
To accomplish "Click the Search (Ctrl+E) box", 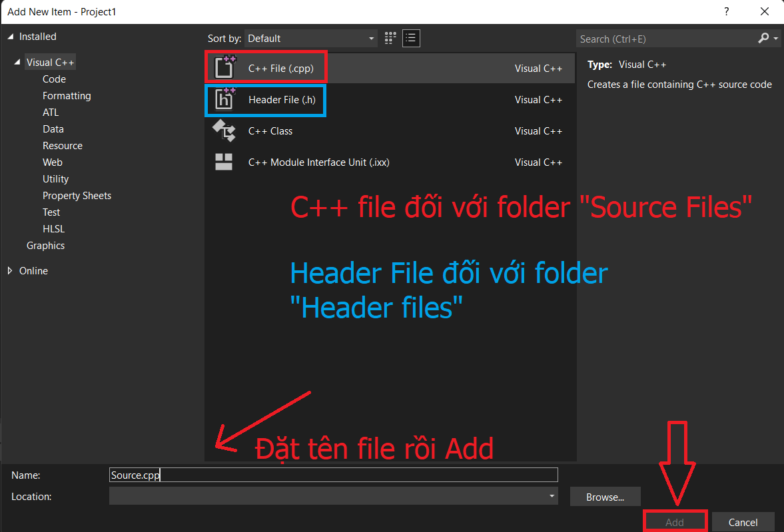I will pos(666,39).
